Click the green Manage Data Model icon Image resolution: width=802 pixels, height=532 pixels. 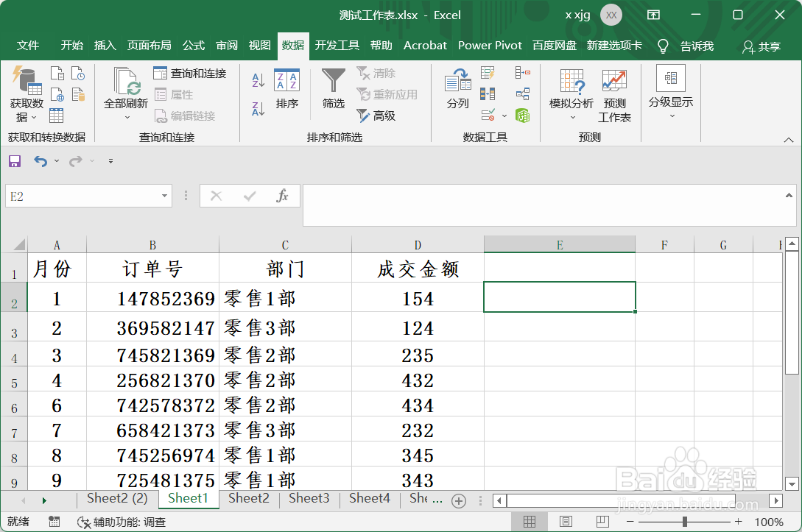click(x=523, y=116)
